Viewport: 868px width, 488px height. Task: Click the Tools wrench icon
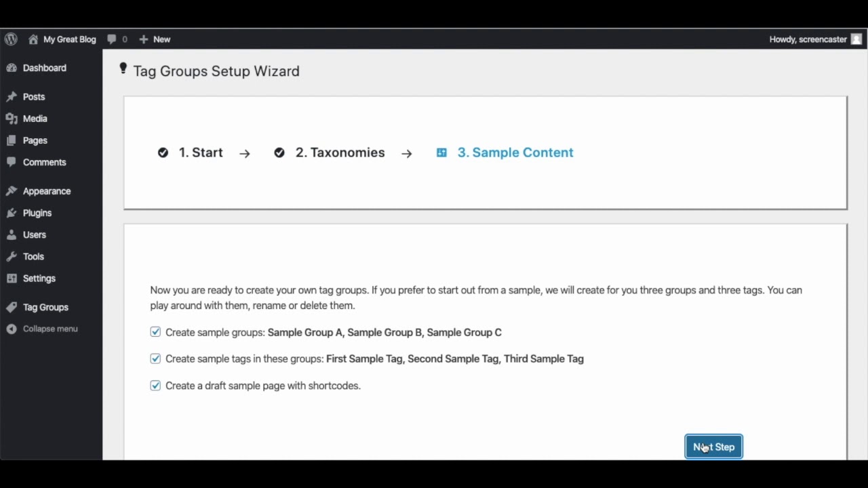(12, 256)
